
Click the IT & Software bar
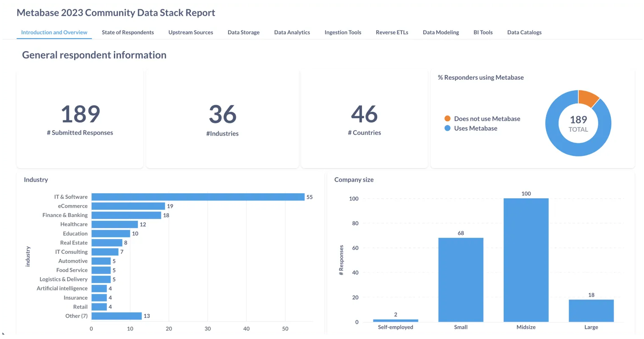click(x=198, y=197)
